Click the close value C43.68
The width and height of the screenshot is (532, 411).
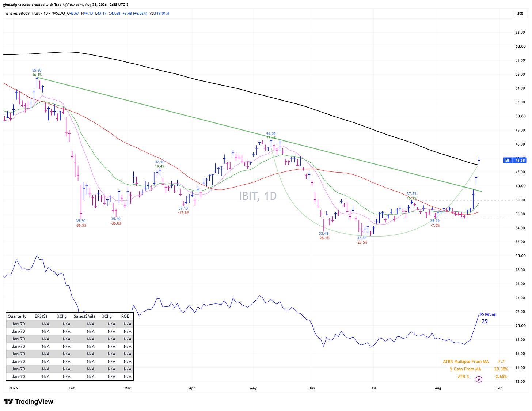[x=114, y=14]
